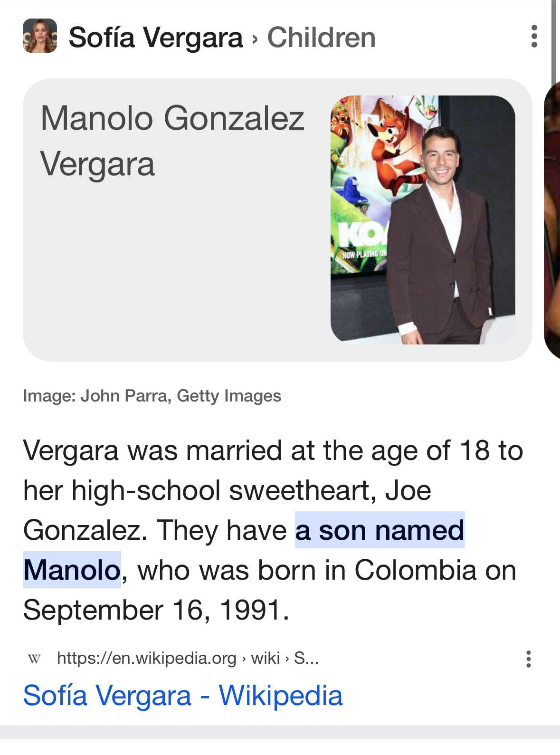The height and width of the screenshot is (755, 560).
Task: Click the wiki segment of the URL breadcrumb
Action: 266,659
